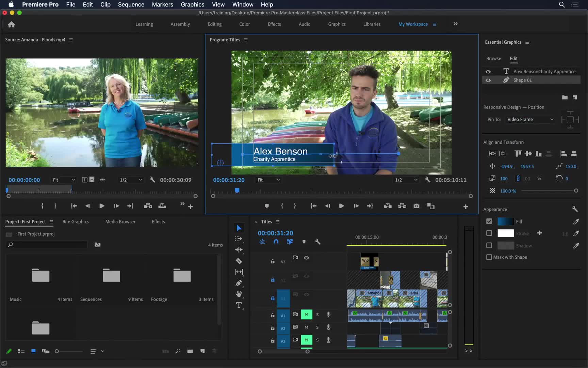Open Source monitor 1/2 resolution dropdown

[131, 180]
